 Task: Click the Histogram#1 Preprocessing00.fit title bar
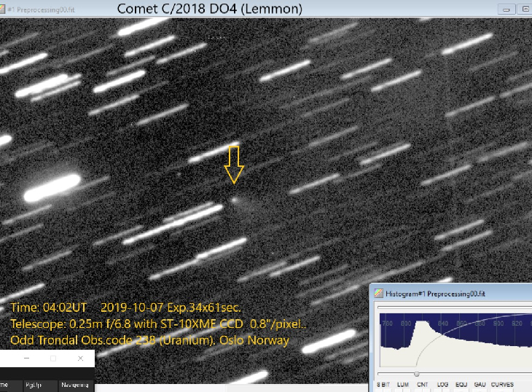point(452,293)
